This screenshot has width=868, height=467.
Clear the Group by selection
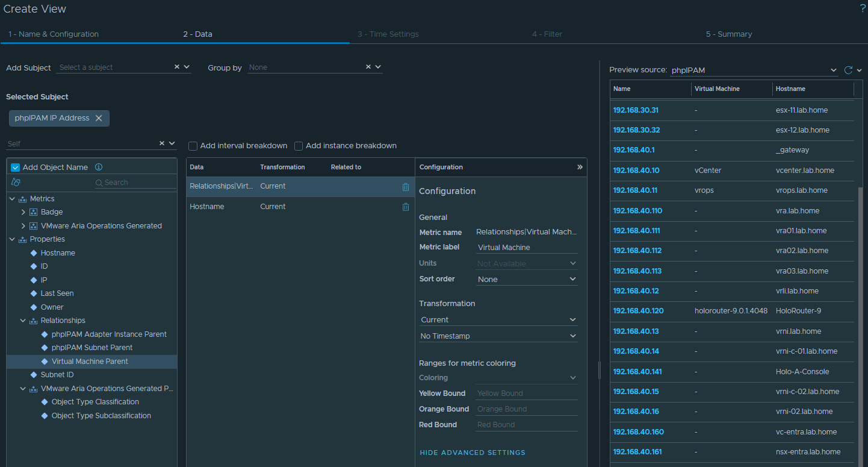tap(368, 67)
